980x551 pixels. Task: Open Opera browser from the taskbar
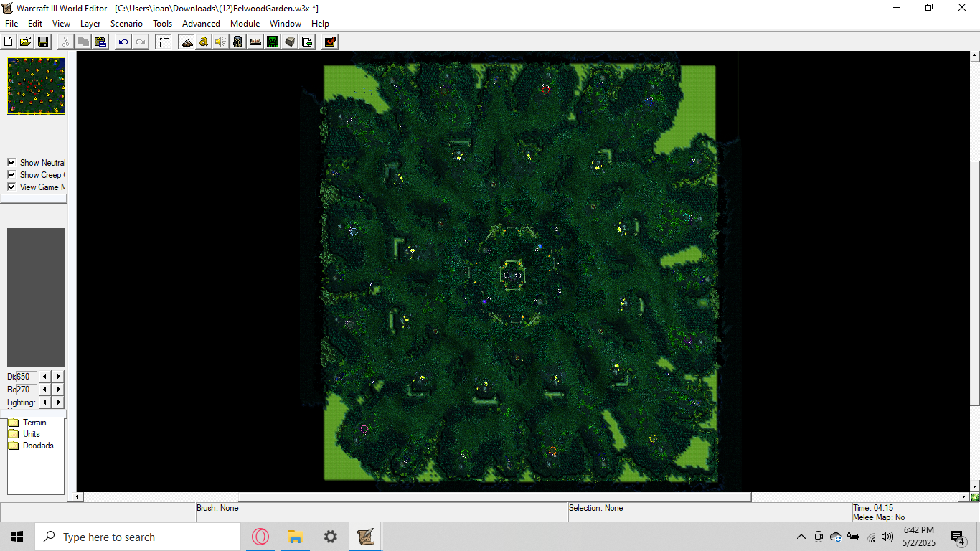point(260,537)
